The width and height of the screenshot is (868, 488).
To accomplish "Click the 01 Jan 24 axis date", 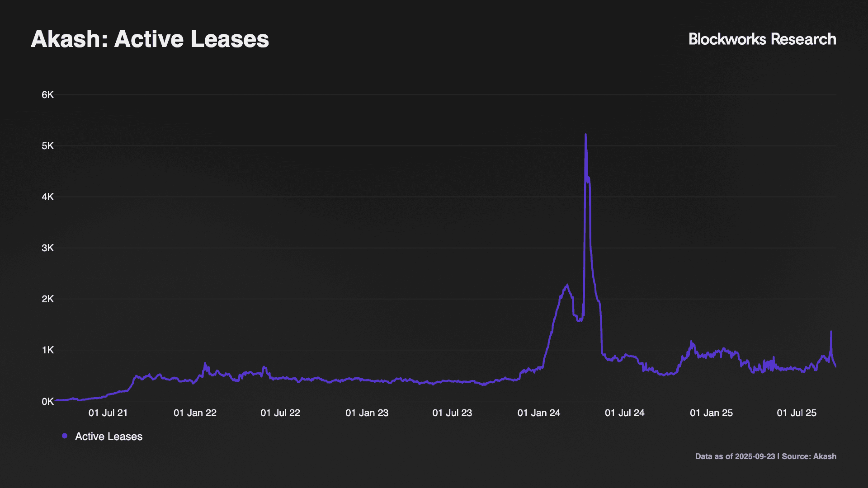I will pyautogui.click(x=539, y=413).
